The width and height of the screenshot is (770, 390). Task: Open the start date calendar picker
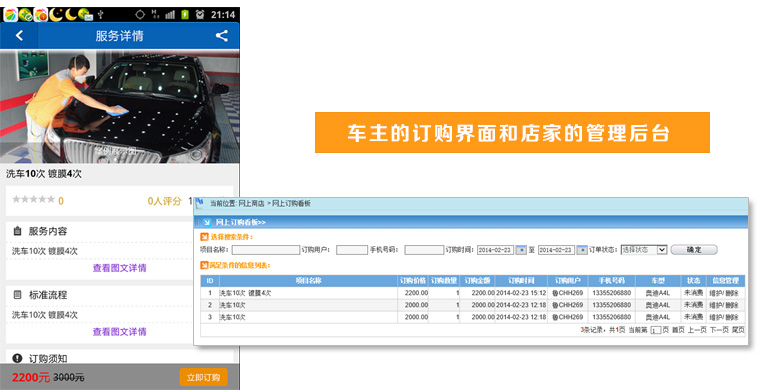(x=521, y=250)
